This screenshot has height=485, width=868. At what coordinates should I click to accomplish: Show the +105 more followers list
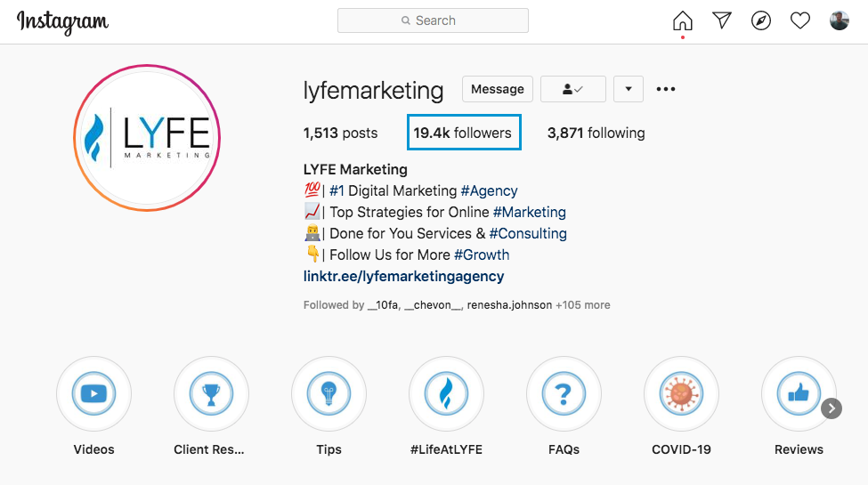(x=583, y=305)
